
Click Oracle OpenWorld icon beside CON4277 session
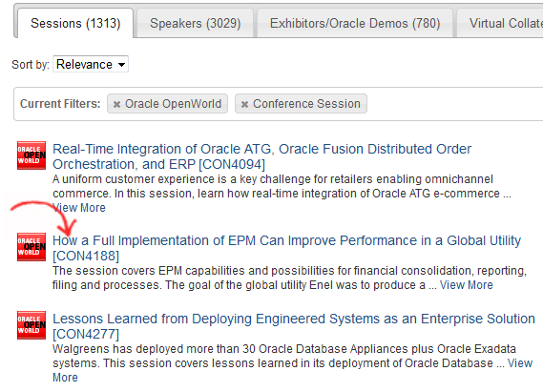31,325
